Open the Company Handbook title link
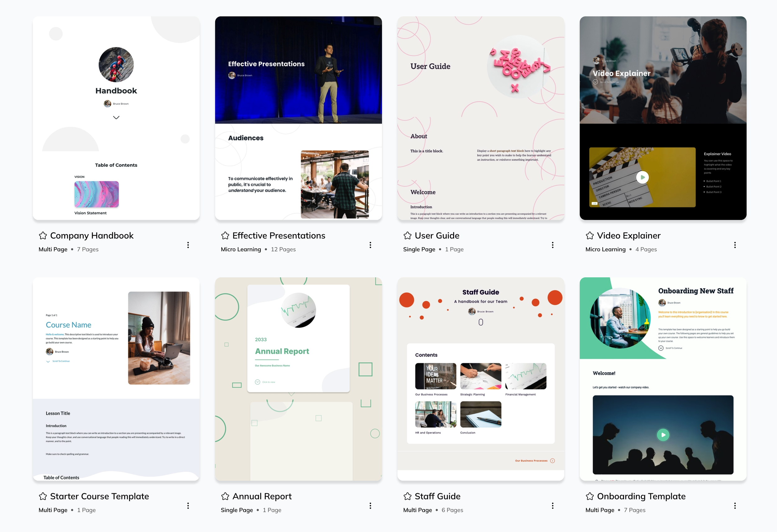This screenshot has height=532, width=777. point(92,236)
